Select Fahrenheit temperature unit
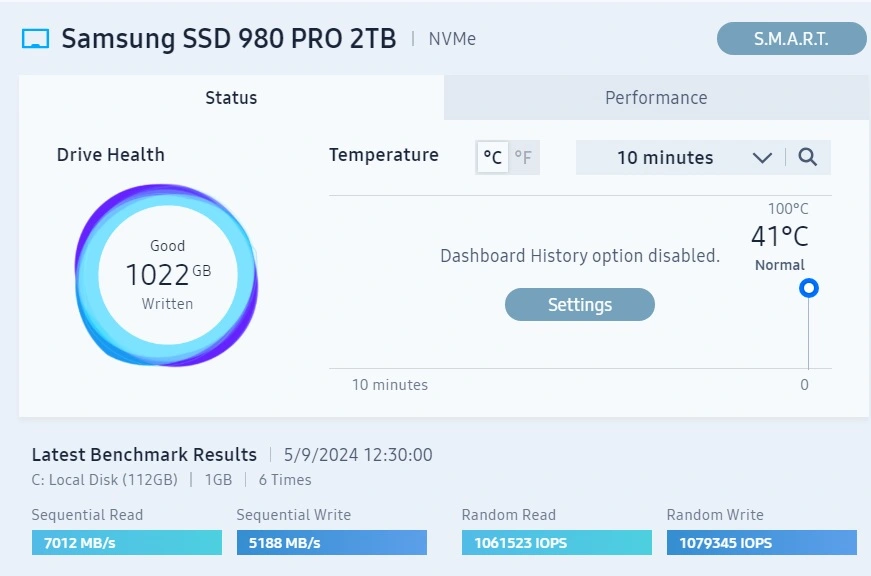The height and width of the screenshot is (576, 871). [523, 158]
